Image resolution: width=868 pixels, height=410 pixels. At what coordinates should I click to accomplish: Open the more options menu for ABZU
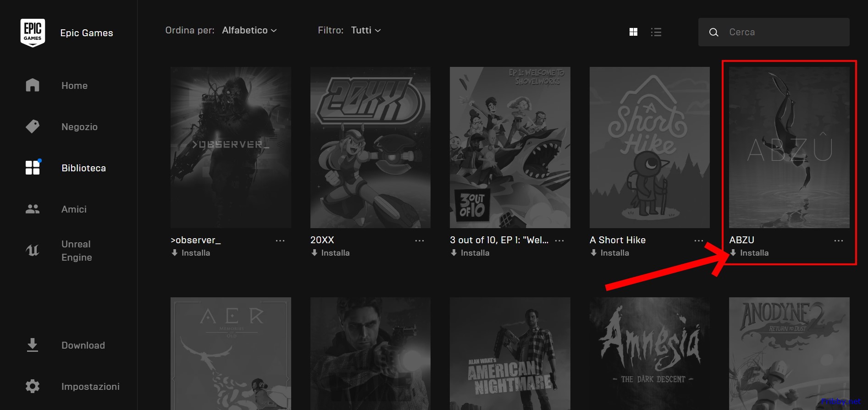click(x=839, y=241)
